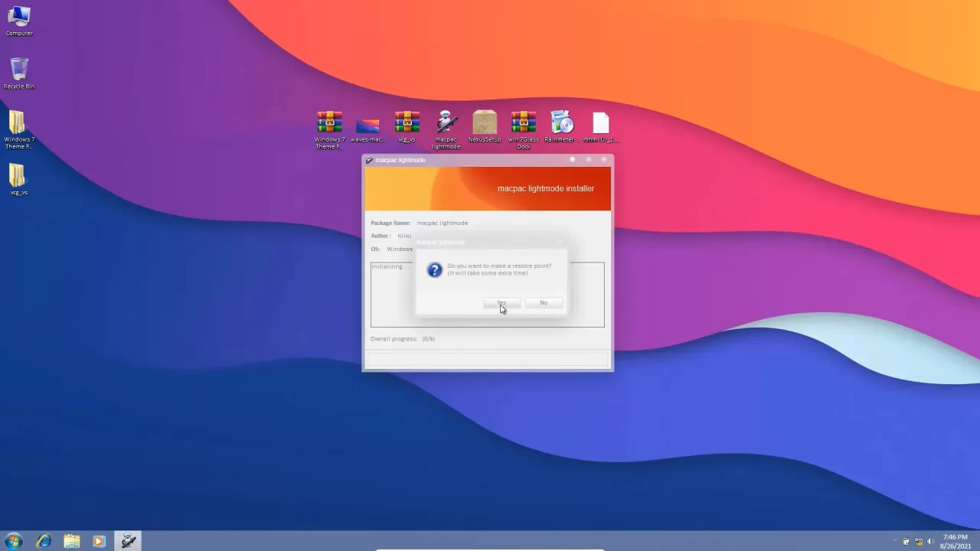
Task: Select the vcg_vs folder icon on the desktop
Action: click(x=19, y=179)
